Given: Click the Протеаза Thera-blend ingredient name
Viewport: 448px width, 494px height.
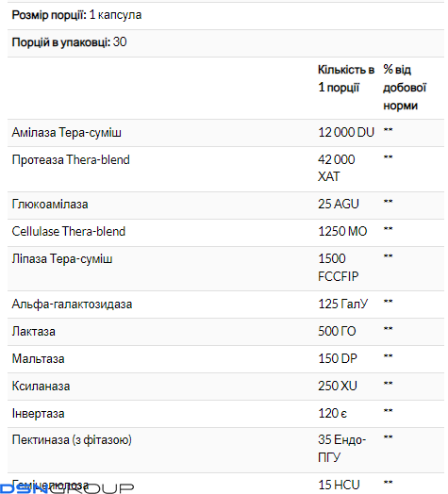Looking at the screenshot, I should (71, 159).
